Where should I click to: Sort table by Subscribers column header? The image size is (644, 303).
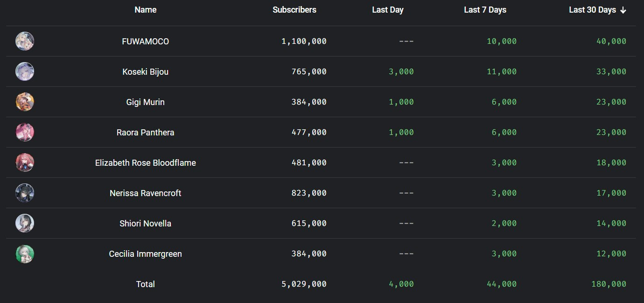[x=294, y=10]
